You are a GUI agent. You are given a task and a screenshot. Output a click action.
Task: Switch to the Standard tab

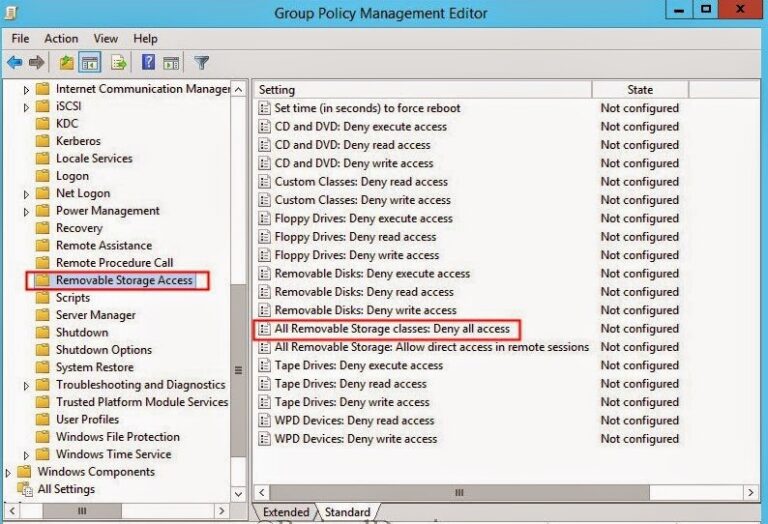(347, 512)
